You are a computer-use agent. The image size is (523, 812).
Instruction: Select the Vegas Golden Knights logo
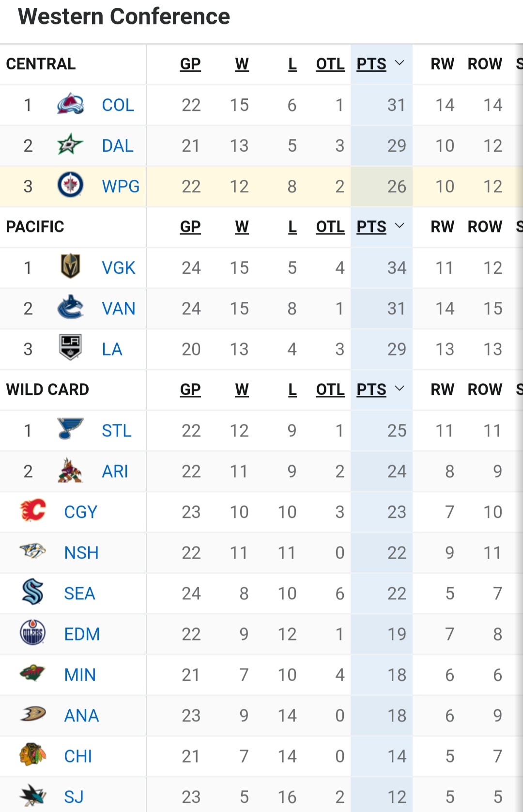tap(70, 267)
